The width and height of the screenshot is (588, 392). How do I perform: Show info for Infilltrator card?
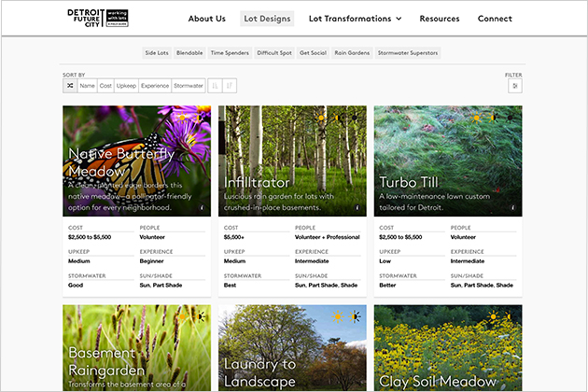pyautogui.click(x=357, y=207)
